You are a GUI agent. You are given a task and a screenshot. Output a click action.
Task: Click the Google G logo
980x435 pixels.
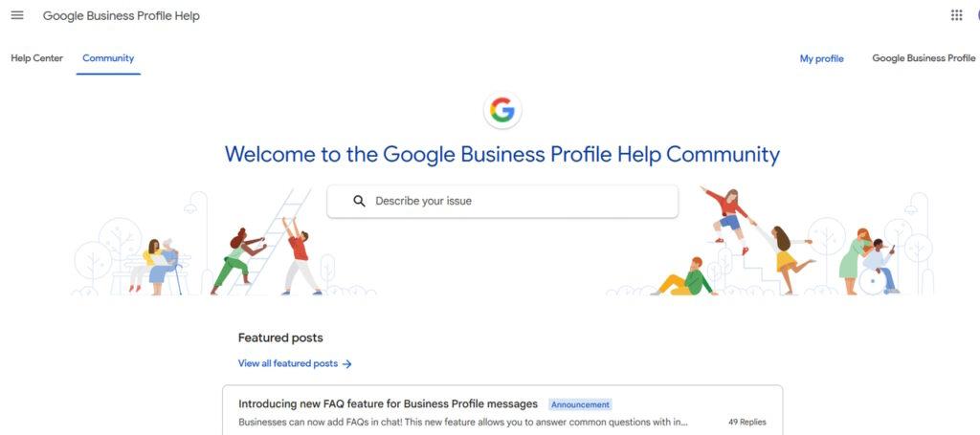[x=501, y=111]
